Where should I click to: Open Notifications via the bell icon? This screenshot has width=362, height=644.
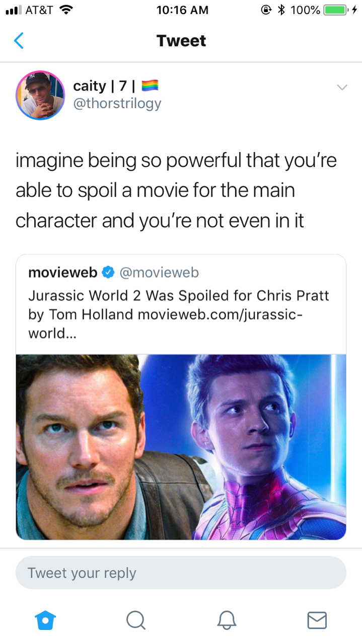coord(227,620)
